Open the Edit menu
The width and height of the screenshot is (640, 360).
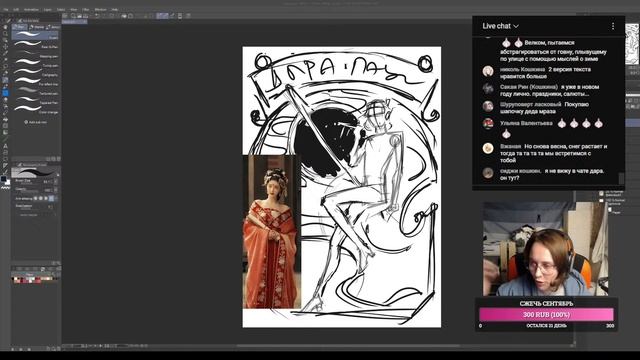tap(16, 9)
